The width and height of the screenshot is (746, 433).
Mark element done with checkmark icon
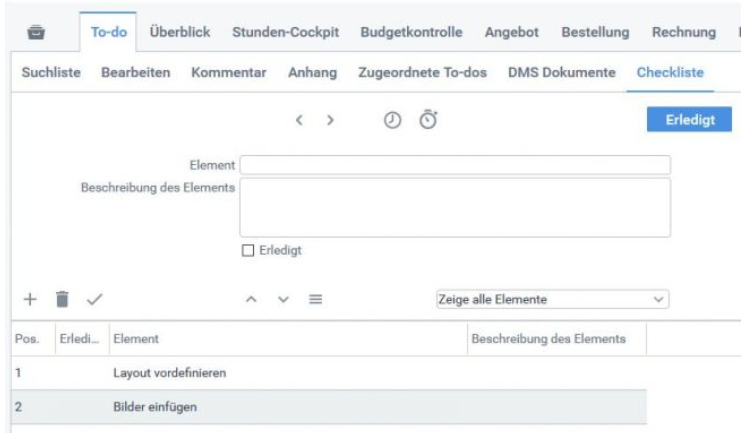pos(95,299)
